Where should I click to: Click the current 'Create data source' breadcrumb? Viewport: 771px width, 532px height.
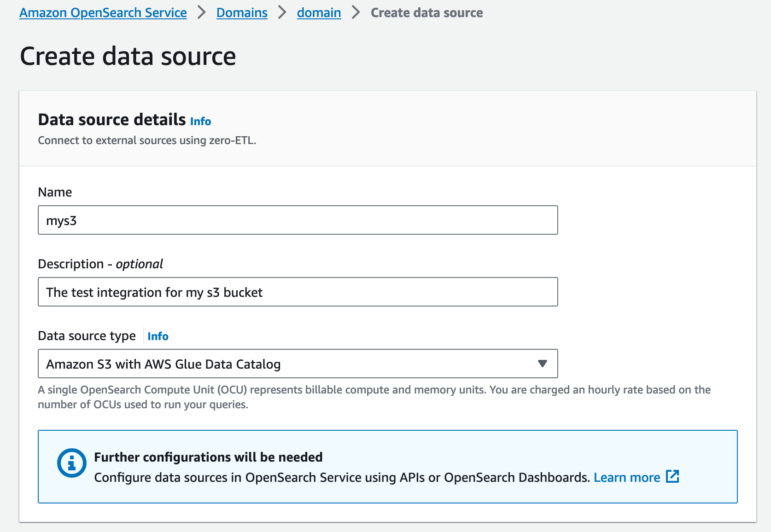(426, 12)
